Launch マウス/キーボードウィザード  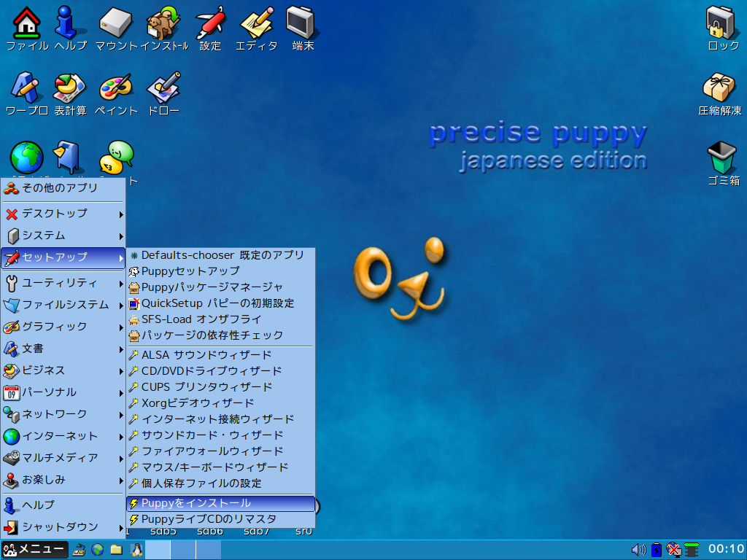click(x=220, y=467)
